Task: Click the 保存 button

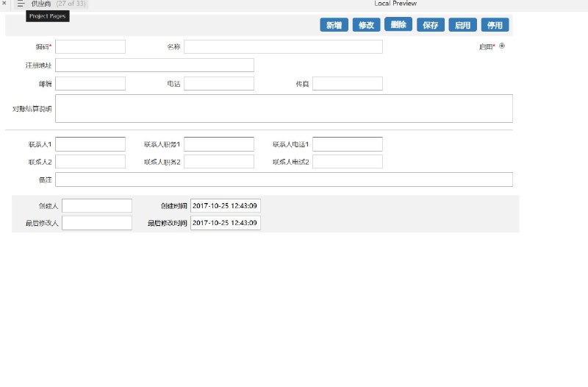Action: [x=431, y=25]
